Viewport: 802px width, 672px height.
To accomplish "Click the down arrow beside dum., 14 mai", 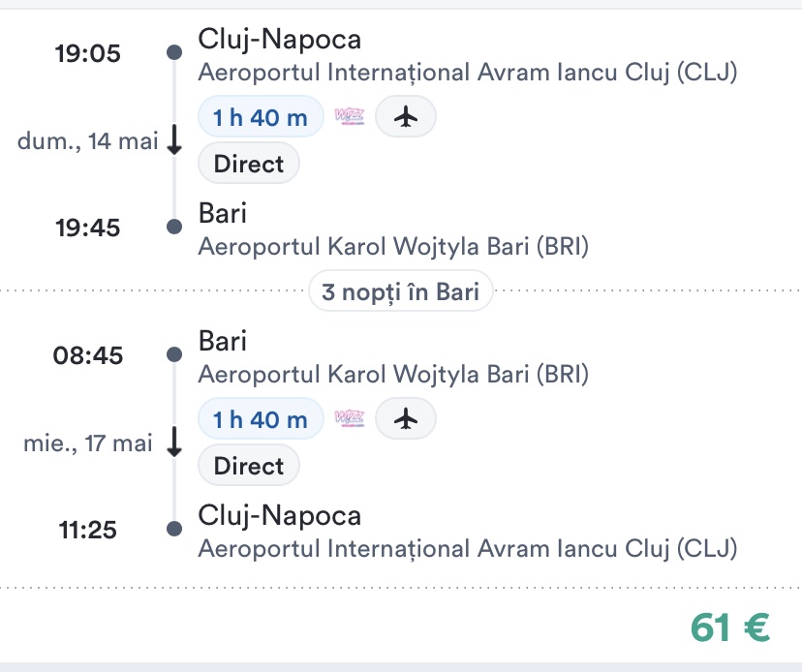I will point(174,141).
